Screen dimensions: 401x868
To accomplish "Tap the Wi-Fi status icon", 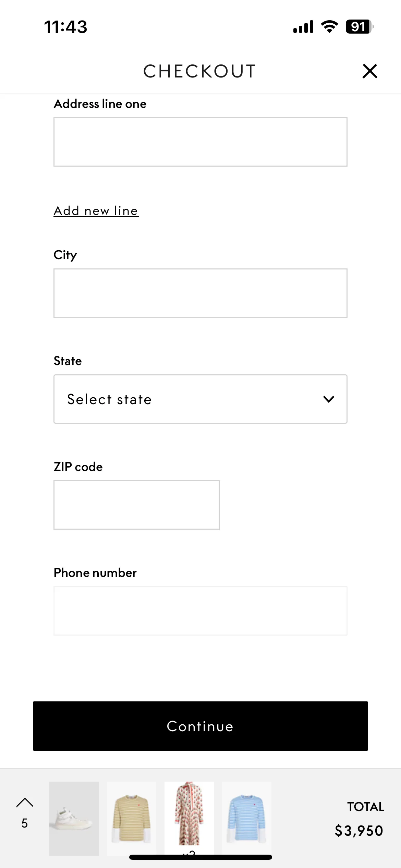I will (329, 27).
